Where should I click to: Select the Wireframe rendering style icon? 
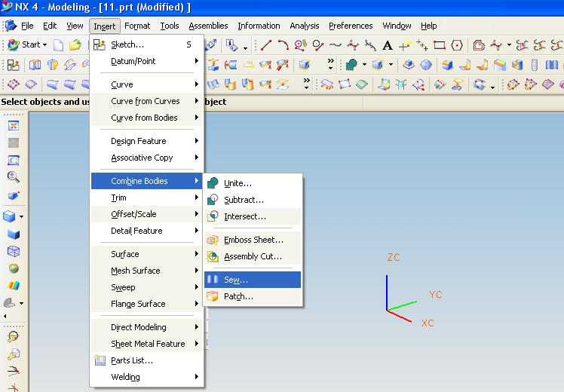[x=14, y=251]
